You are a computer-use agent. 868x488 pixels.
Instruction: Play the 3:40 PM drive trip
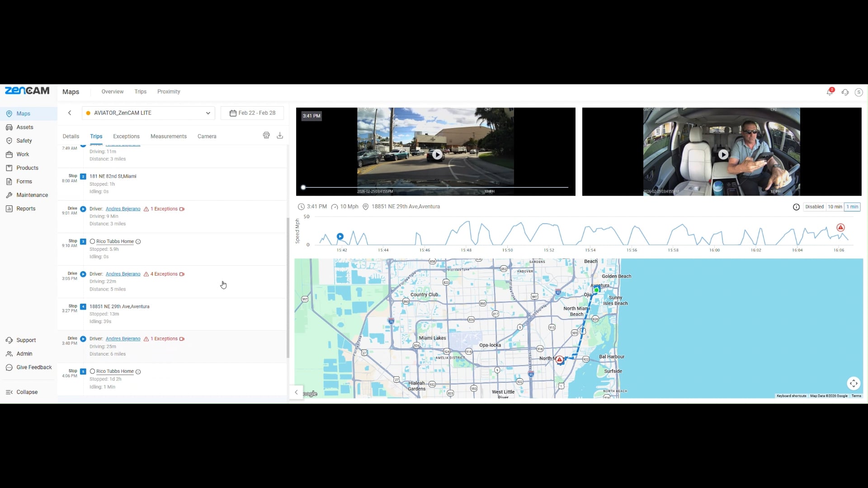click(83, 339)
